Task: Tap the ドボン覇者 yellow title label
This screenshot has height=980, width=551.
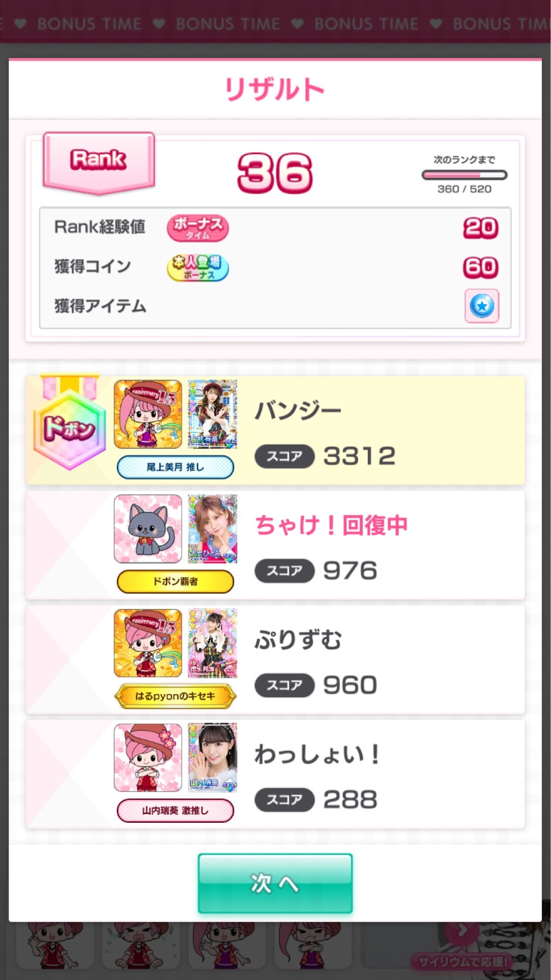Action: (176, 581)
